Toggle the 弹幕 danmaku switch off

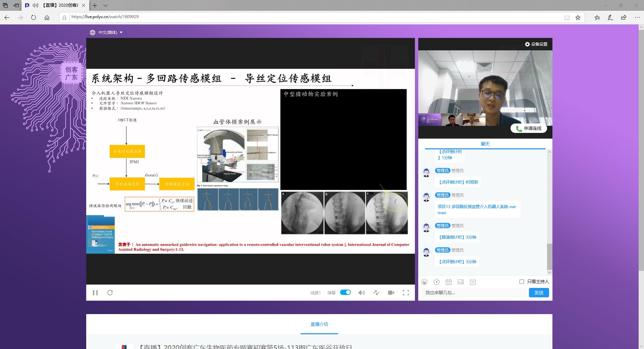[345, 292]
